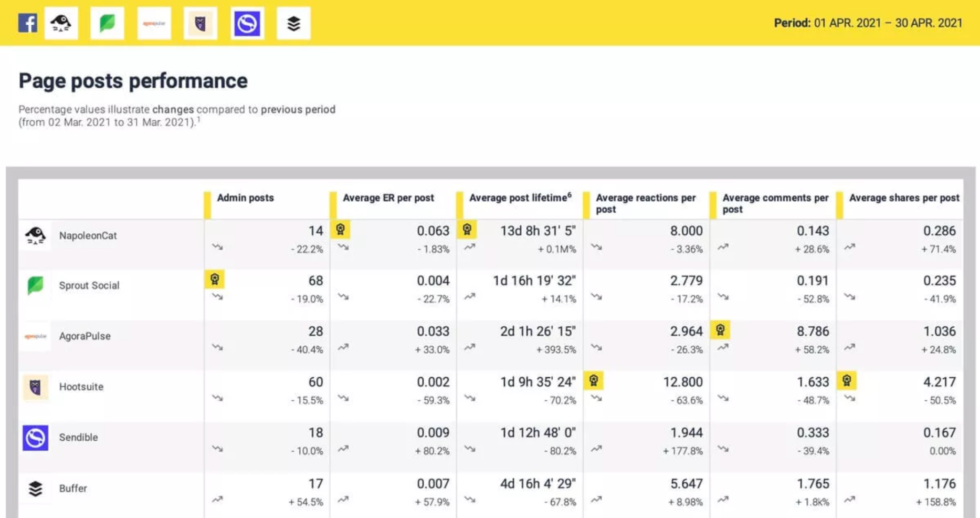Click award badge beside NapoleonCat post lifetime
The width and height of the screenshot is (980, 518).
467,229
